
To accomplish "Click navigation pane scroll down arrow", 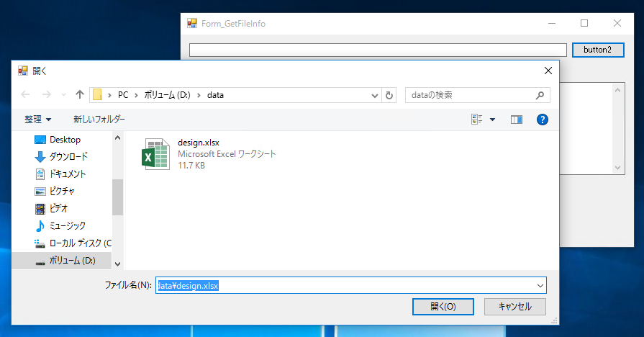I will coord(118,264).
